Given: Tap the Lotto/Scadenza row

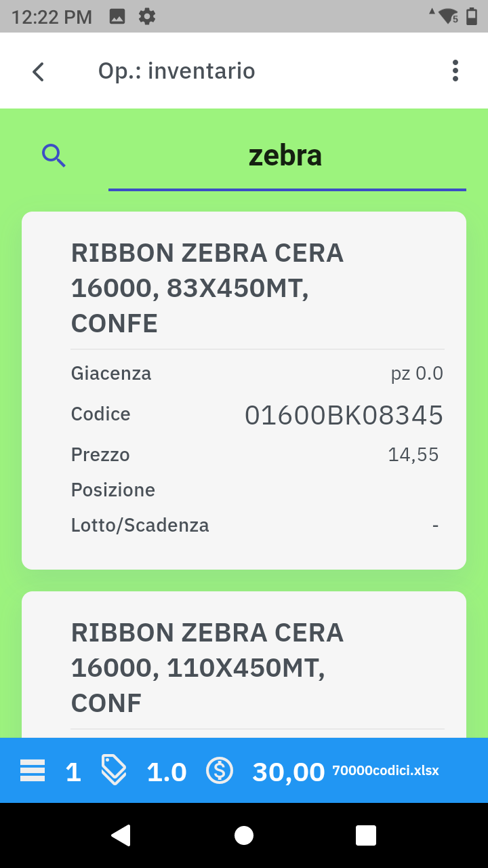Looking at the screenshot, I should (257, 525).
